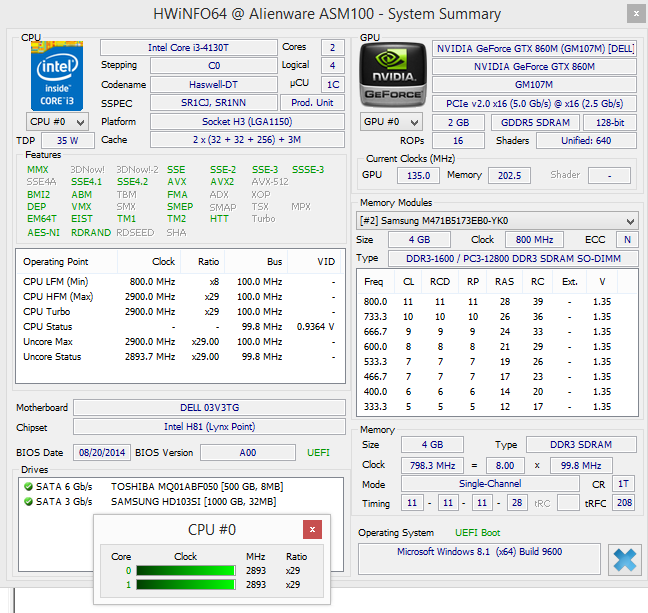The image size is (648, 613).
Task: Click the BIOS date 08/20/2014 field
Action: (102, 453)
